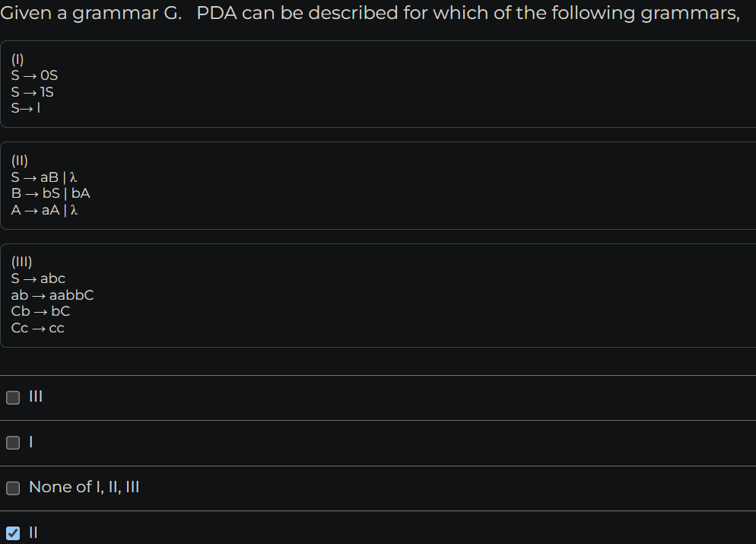Click the rule 'Cc → cc'
This screenshot has height=544, width=756.
(38, 328)
